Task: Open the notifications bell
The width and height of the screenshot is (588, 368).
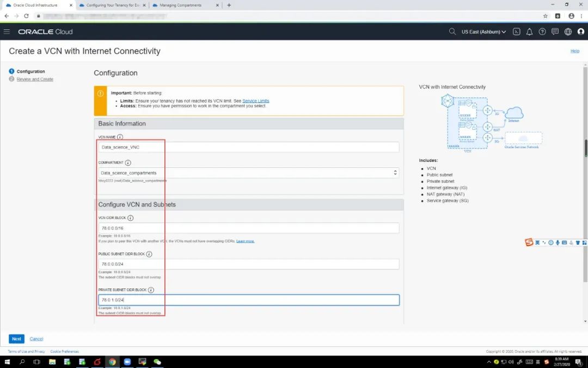Action: click(x=529, y=32)
